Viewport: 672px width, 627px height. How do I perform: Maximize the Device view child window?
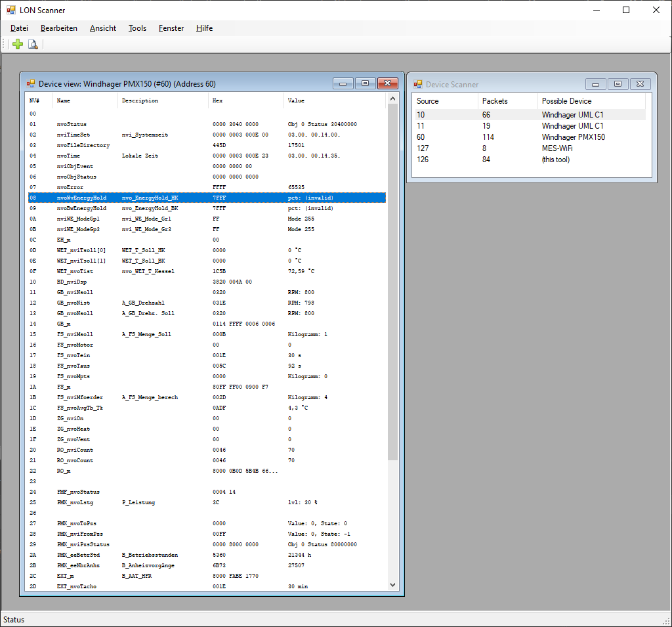[365, 83]
